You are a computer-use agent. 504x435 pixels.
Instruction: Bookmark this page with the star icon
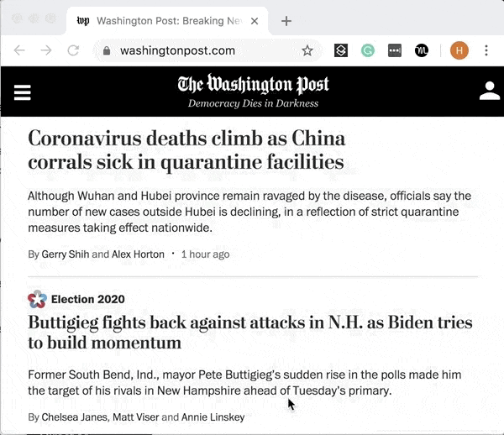[307, 50]
